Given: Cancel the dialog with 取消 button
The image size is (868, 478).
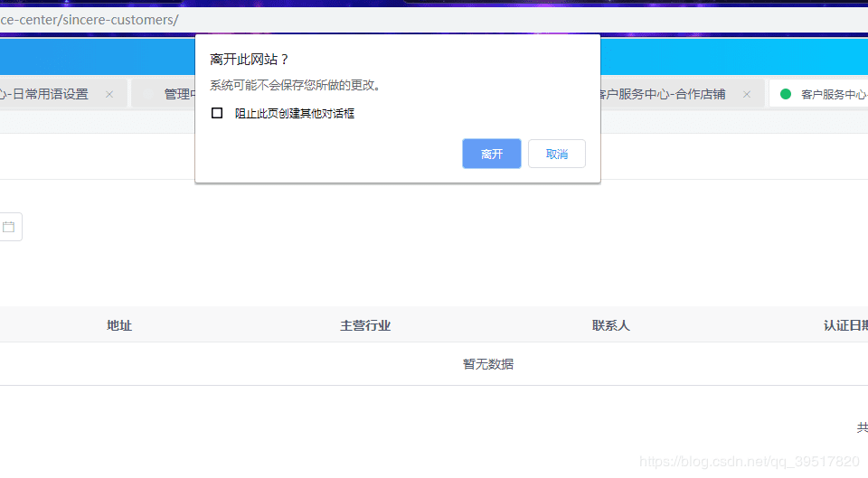Looking at the screenshot, I should click(557, 154).
